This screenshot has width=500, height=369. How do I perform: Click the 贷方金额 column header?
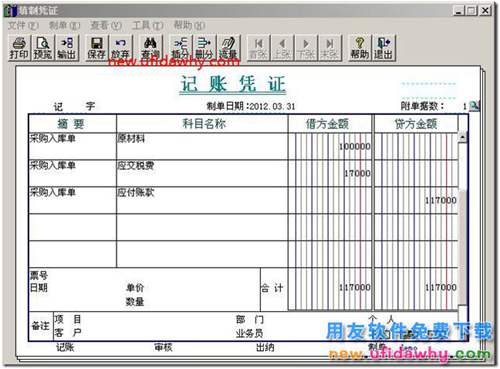click(x=416, y=124)
